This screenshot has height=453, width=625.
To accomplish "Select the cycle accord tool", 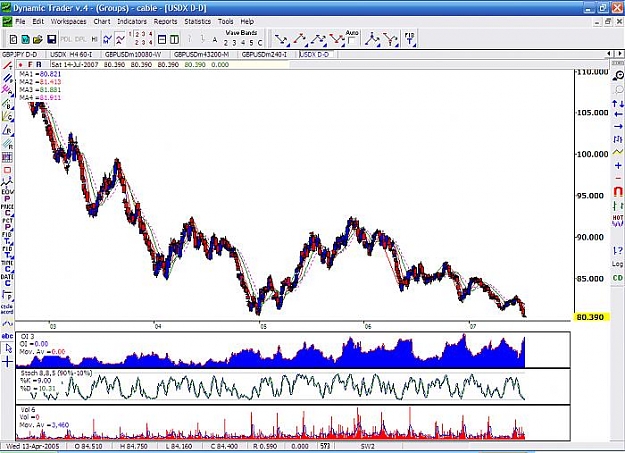I will click(x=7, y=309).
